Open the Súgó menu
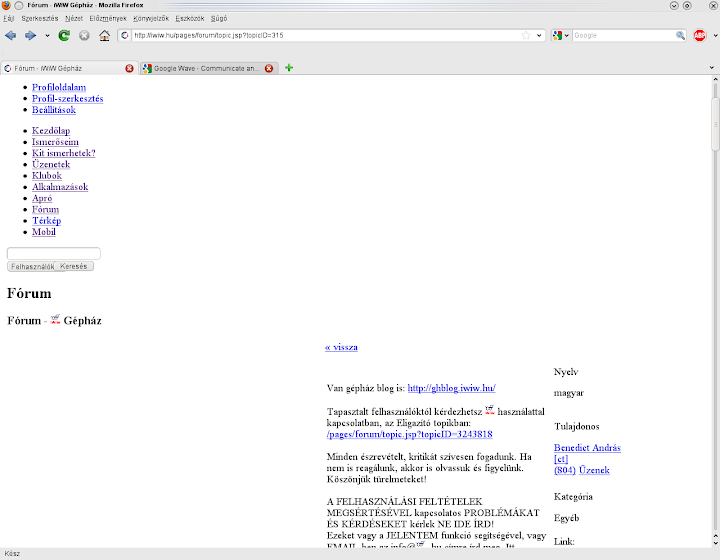720x560 pixels. [x=219, y=18]
